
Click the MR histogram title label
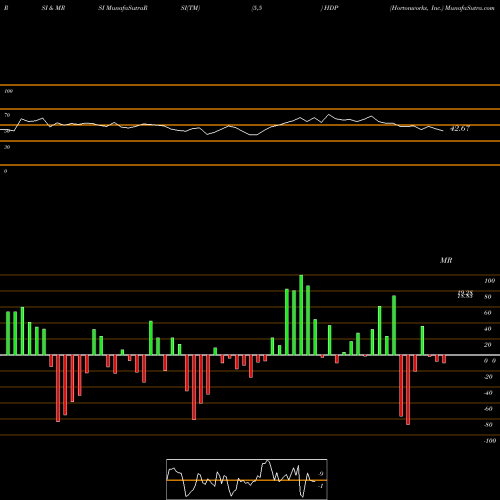[446, 260]
